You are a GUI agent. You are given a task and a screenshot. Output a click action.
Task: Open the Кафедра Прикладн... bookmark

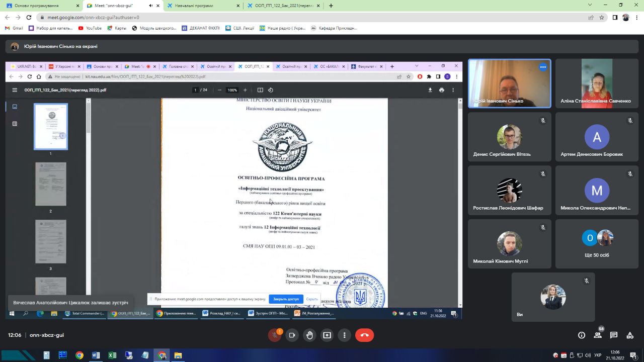334,28
